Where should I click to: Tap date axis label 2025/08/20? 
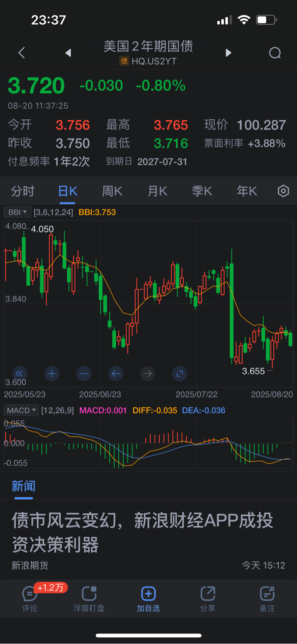[x=272, y=394]
